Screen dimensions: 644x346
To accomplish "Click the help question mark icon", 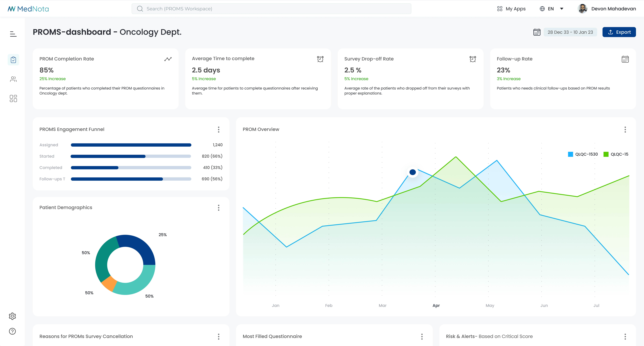I will pos(12,331).
